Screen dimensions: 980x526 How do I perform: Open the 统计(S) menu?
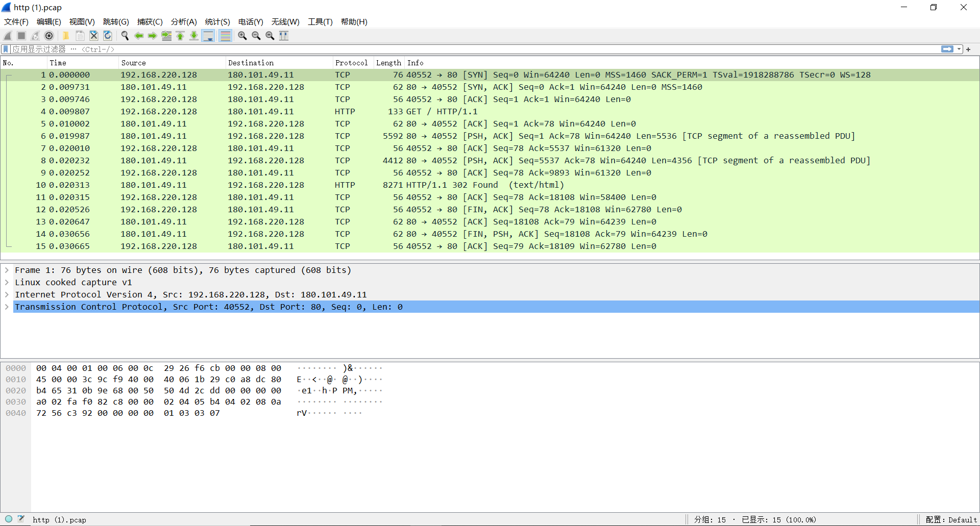217,22
